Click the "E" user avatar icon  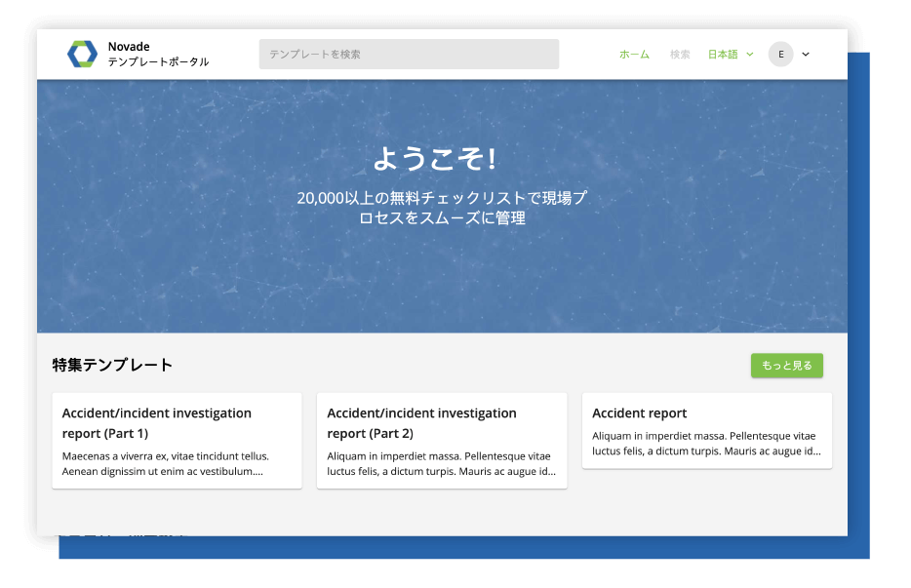pos(780,54)
